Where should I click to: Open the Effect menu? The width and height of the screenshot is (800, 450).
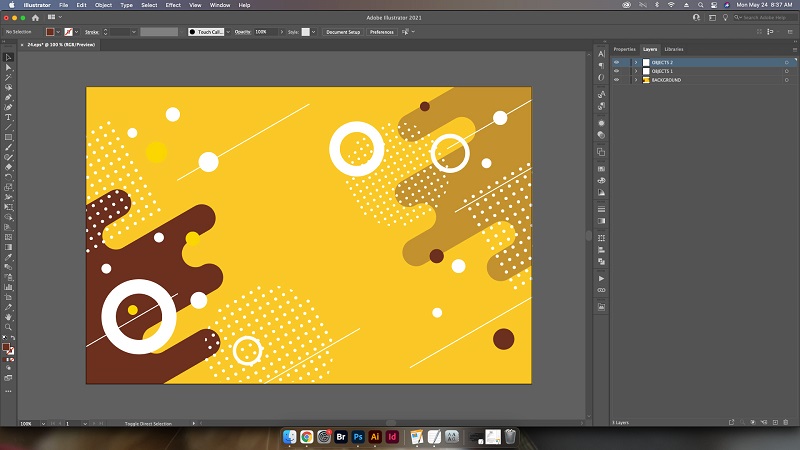173,5
